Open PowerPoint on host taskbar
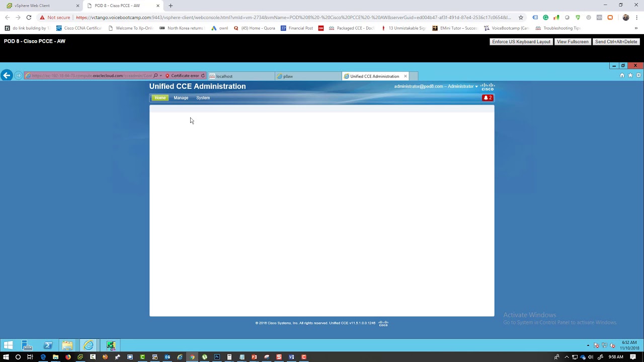 tap(254, 357)
